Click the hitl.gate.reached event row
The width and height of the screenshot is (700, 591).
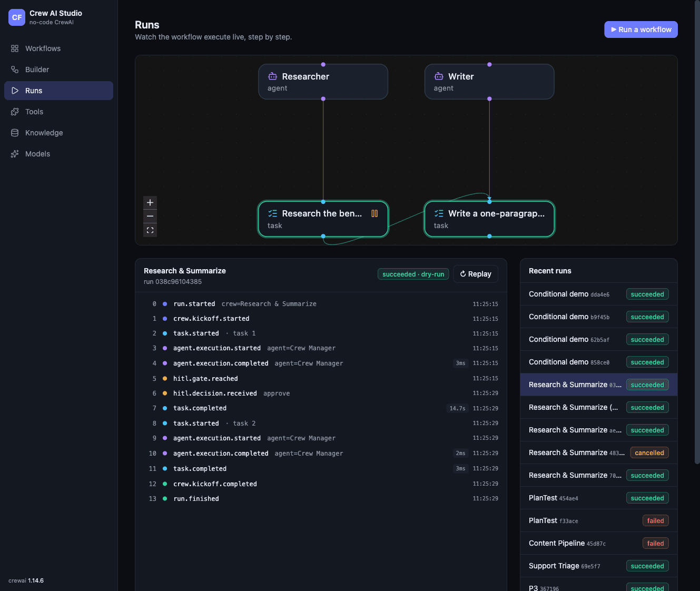pos(321,378)
